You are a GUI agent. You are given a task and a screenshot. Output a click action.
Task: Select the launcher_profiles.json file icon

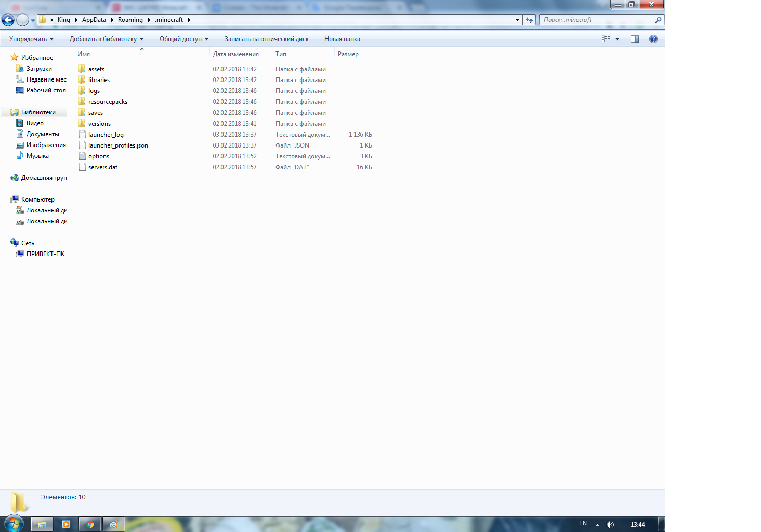pyautogui.click(x=82, y=145)
